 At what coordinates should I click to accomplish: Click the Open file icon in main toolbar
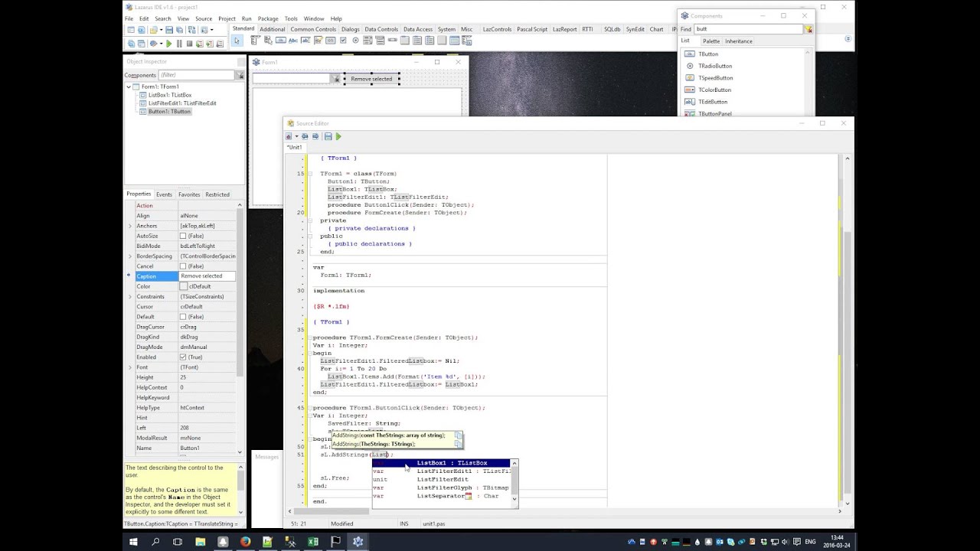(153, 30)
